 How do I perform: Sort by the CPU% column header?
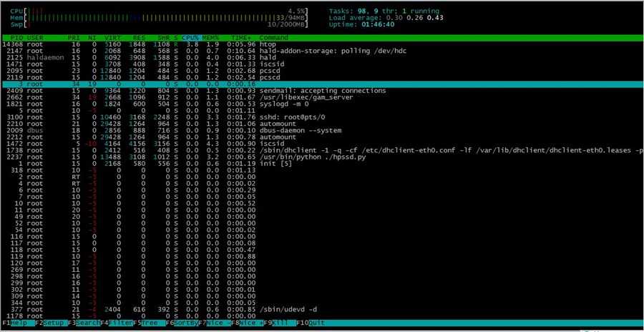point(190,38)
